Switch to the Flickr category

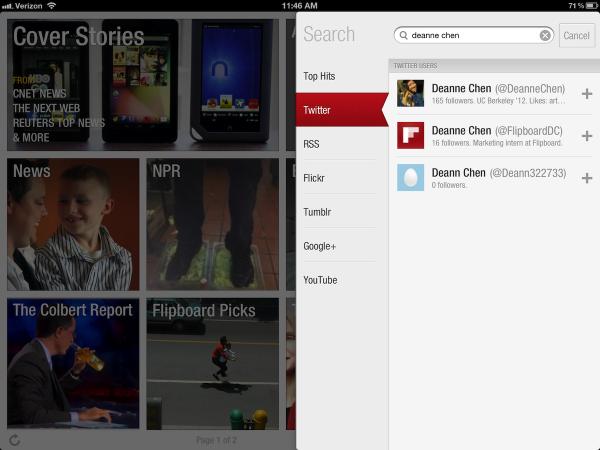(x=339, y=178)
